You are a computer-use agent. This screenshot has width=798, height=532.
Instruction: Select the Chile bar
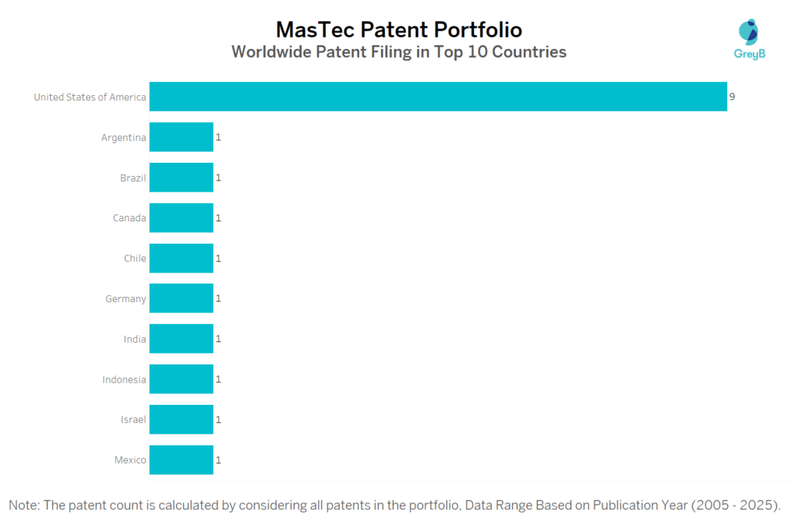click(181, 258)
